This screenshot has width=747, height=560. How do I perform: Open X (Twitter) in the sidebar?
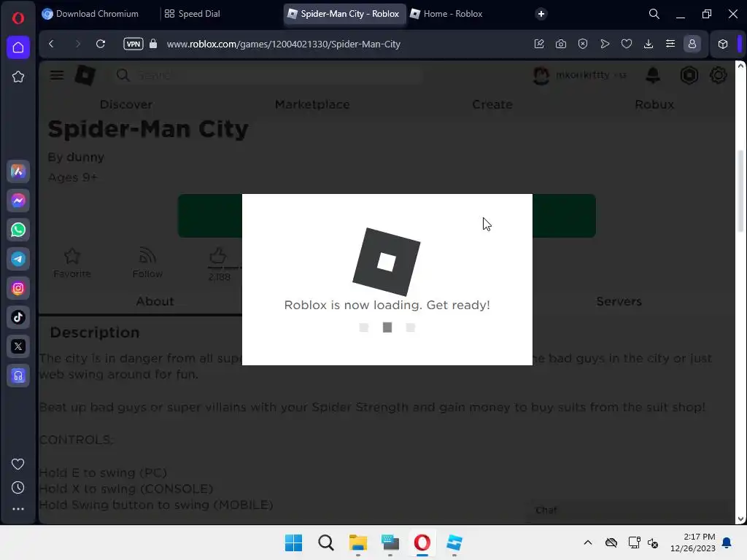(18, 346)
